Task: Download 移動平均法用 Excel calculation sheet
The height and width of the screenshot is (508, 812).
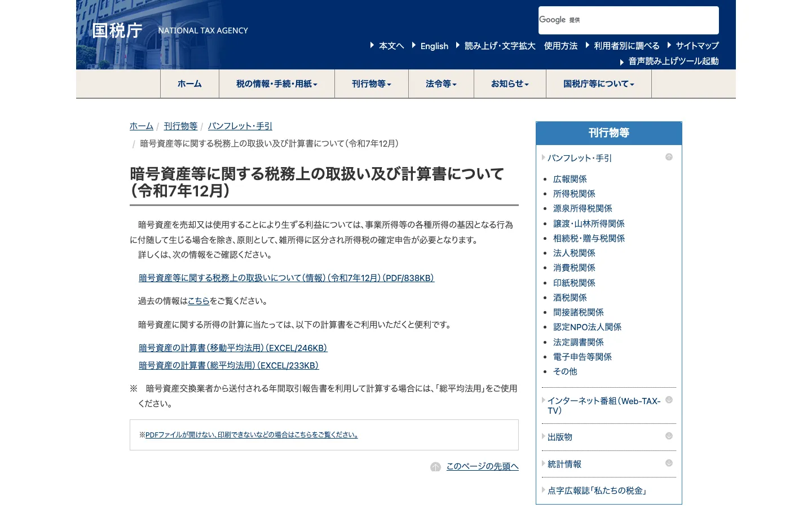Action: pos(233,348)
